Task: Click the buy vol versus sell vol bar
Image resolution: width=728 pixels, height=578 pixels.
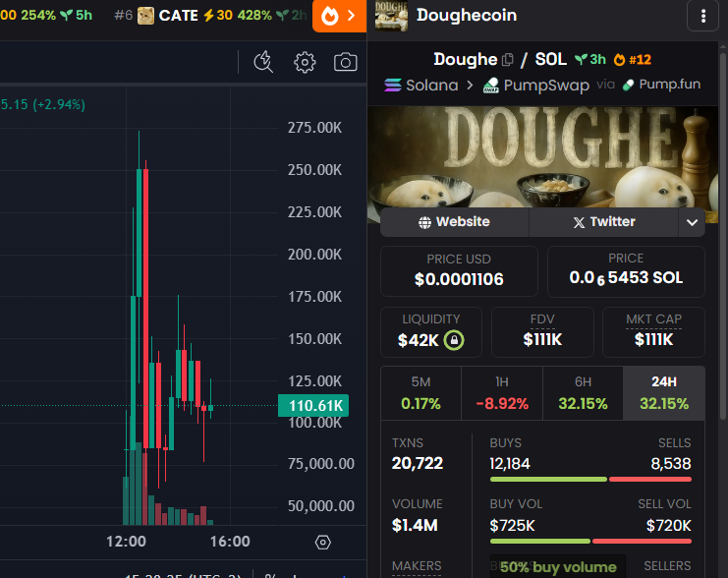Action: (x=590, y=541)
